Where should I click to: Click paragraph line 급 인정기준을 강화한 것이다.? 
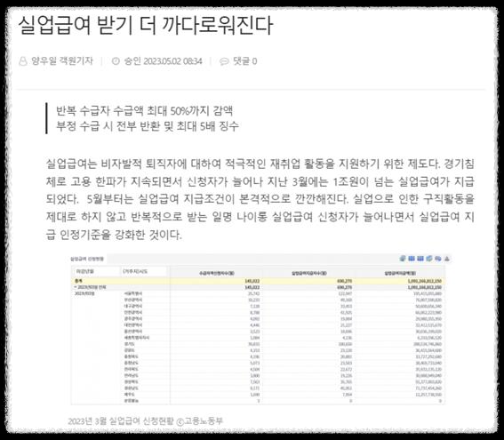[114, 235]
